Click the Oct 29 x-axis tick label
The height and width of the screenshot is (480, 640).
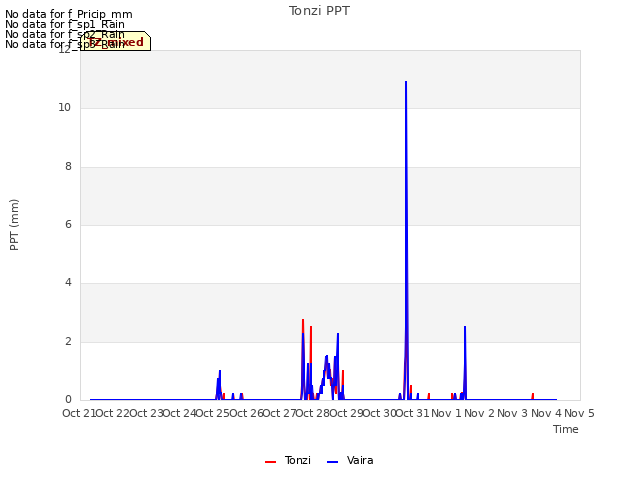346,413
